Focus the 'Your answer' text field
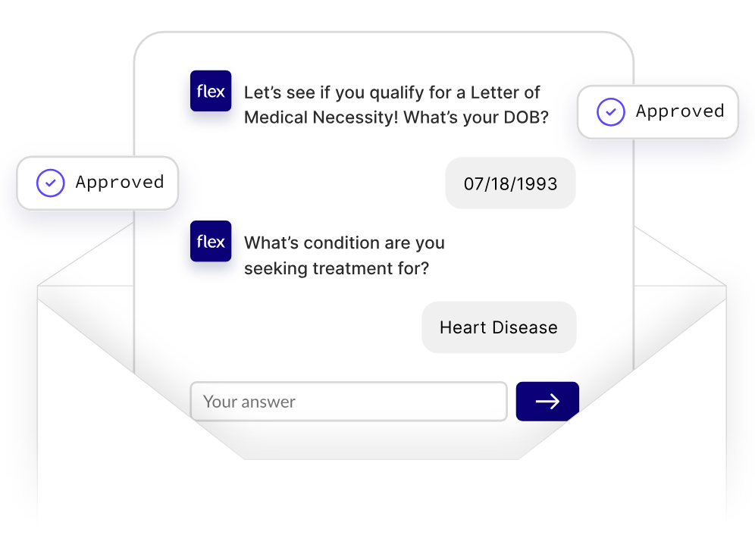 348,402
